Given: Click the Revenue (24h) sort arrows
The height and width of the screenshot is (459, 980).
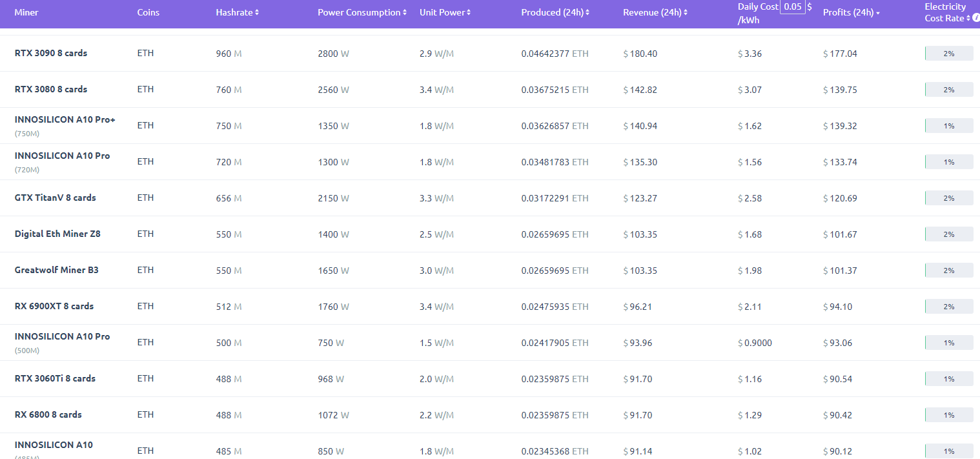Looking at the screenshot, I should coord(686,13).
